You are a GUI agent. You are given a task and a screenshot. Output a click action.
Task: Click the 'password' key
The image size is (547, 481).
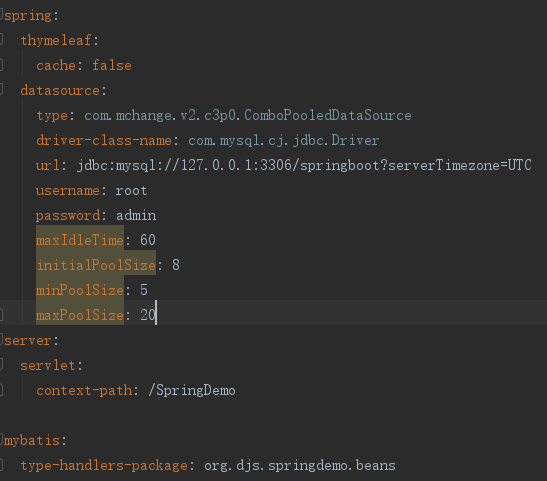tap(68, 216)
